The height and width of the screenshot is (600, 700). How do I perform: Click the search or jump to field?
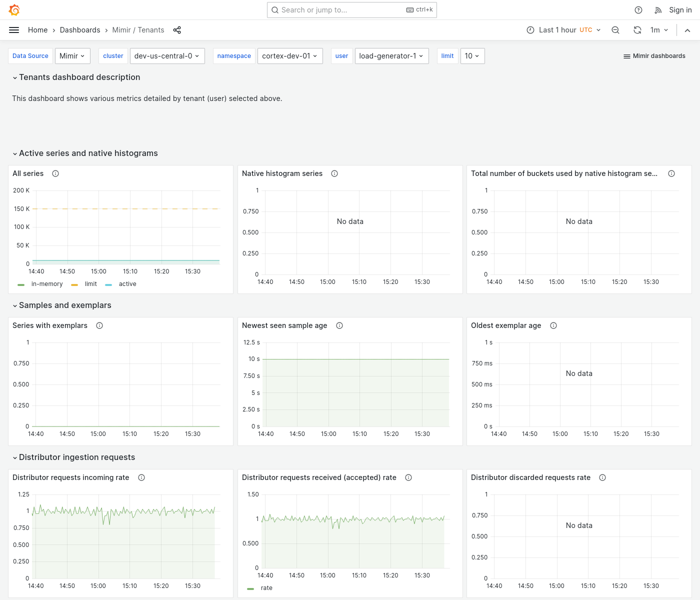coord(351,10)
